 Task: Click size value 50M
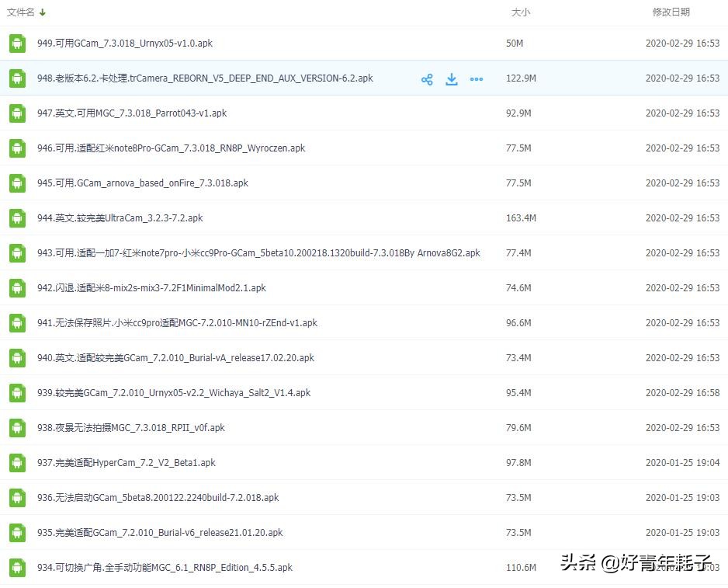[515, 43]
